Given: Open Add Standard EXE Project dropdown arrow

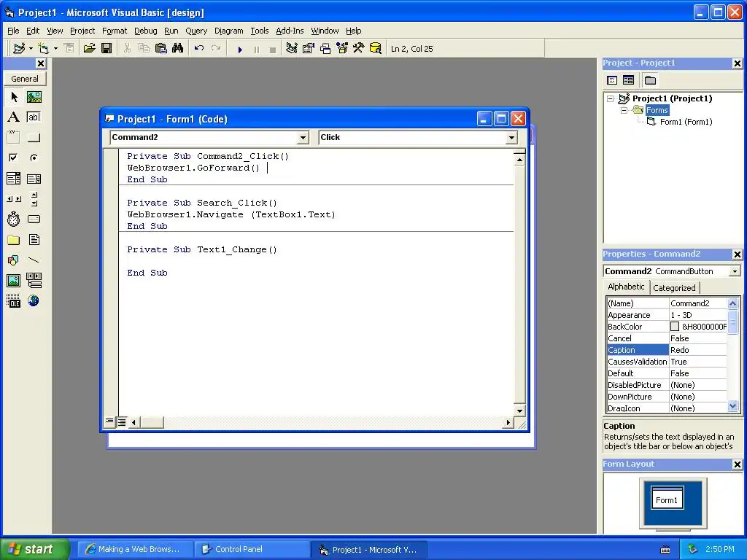Looking at the screenshot, I should point(31,49).
